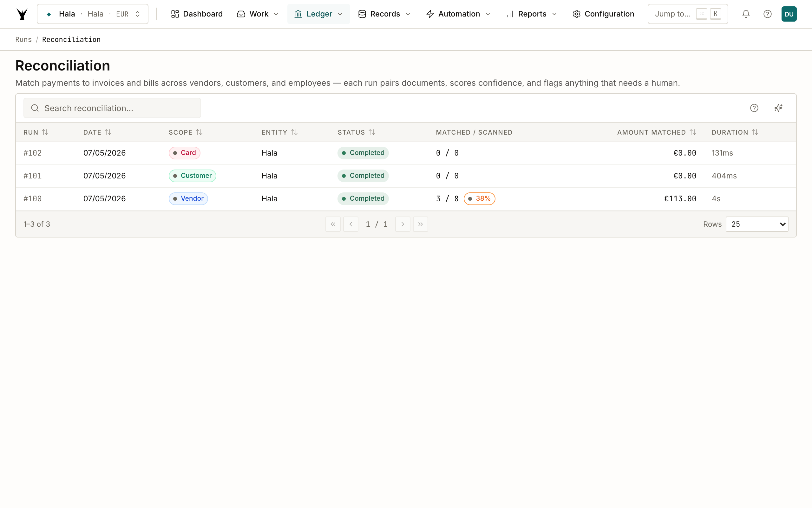Viewport: 812px width, 508px height.
Task: Sort by Run column
Action: tap(36, 132)
